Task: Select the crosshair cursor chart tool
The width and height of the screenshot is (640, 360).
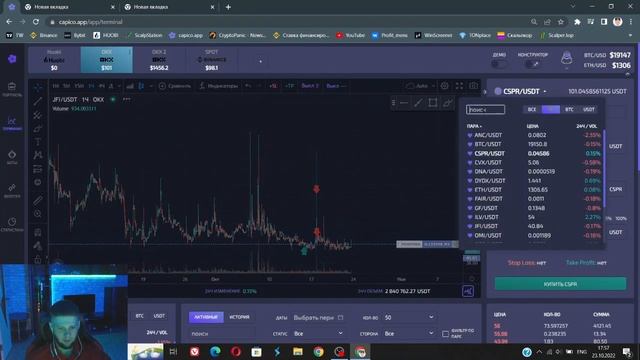Action: (38, 87)
